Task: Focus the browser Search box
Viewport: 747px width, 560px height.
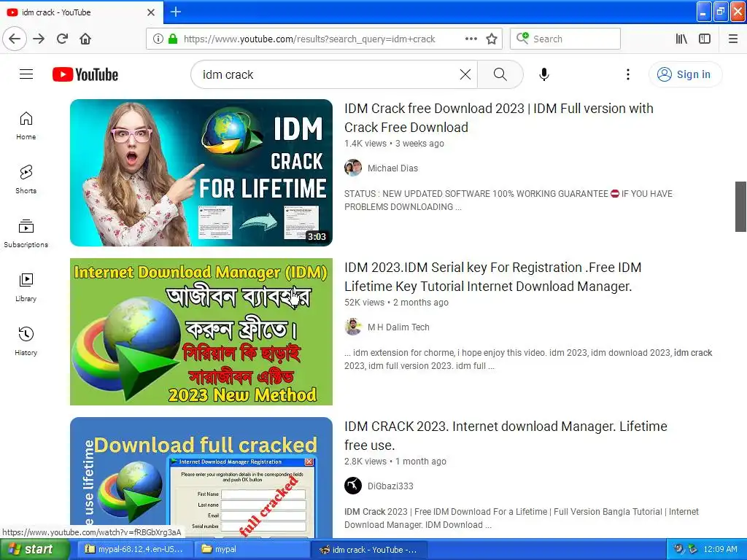Action: [565, 39]
